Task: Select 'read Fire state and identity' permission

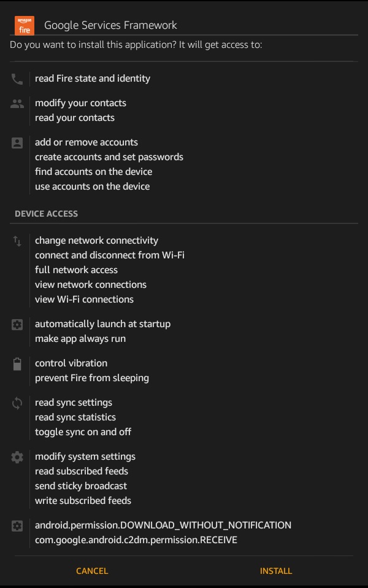Action: pyautogui.click(x=93, y=79)
